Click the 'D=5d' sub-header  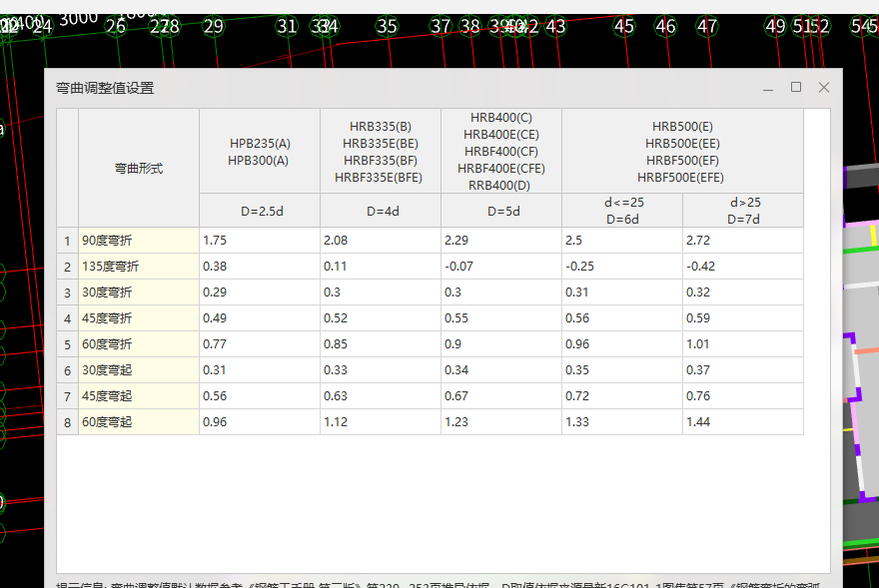click(x=501, y=211)
